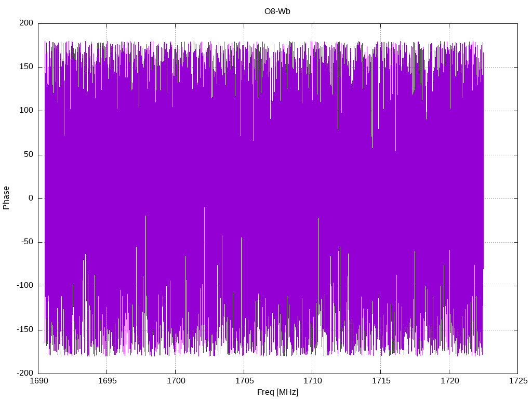Click the 1705 x-axis tick label
This screenshot has height=399, width=532.
(245, 381)
